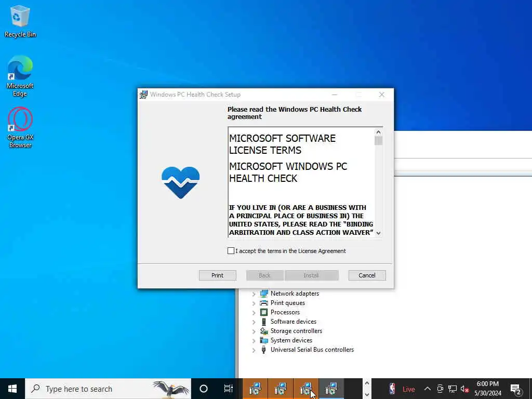Image resolution: width=532 pixels, height=399 pixels.
Task: Click the active highlighted installer taskbar button
Action: tap(331, 389)
